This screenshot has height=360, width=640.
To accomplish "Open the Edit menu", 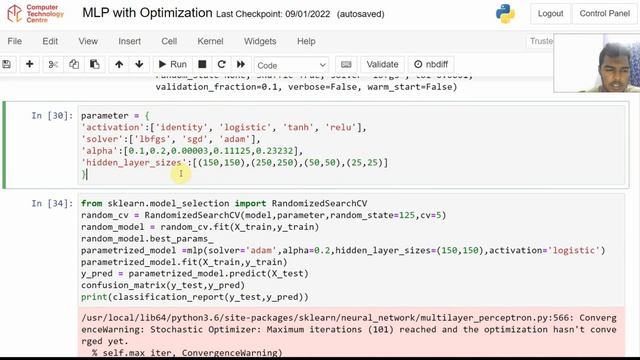I will (x=50, y=41).
